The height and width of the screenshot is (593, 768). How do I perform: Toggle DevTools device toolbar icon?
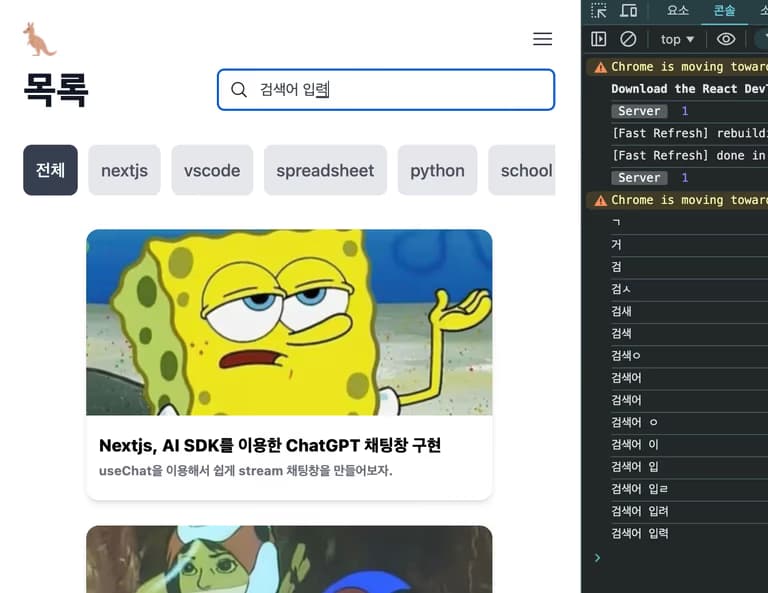pyautogui.click(x=628, y=10)
